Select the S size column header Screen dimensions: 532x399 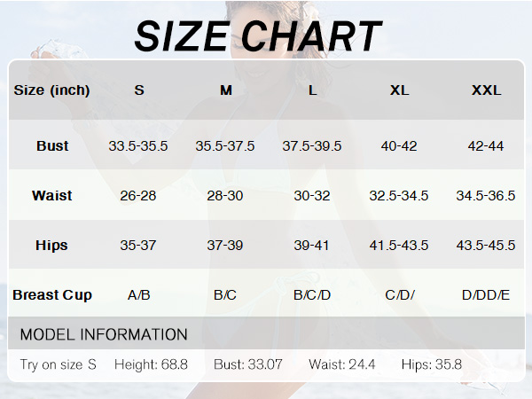pos(139,90)
